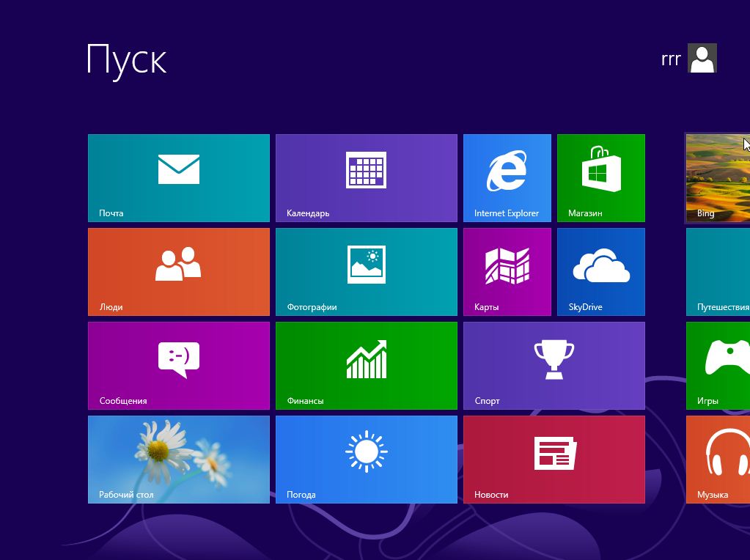Open the Карты maps tile

(x=507, y=272)
